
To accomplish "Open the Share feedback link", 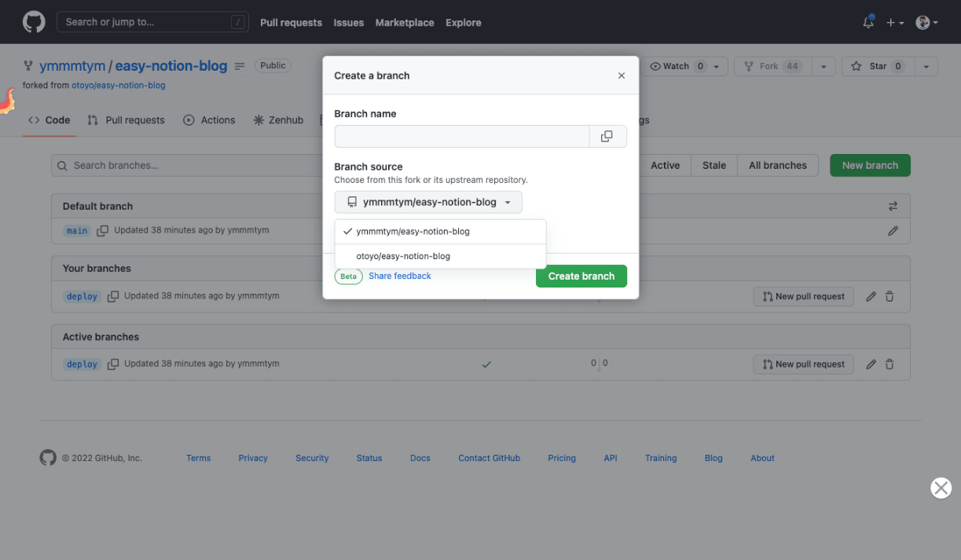I will (x=399, y=276).
